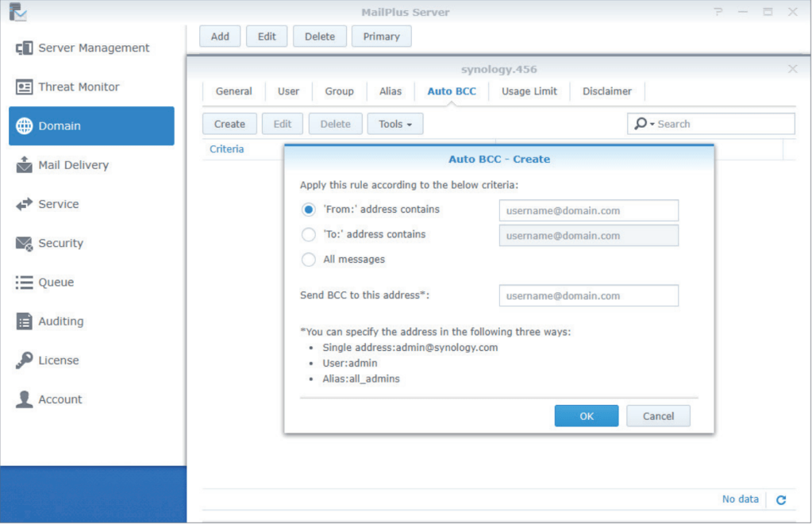Cancel the Auto BCC creation dialog

click(658, 416)
